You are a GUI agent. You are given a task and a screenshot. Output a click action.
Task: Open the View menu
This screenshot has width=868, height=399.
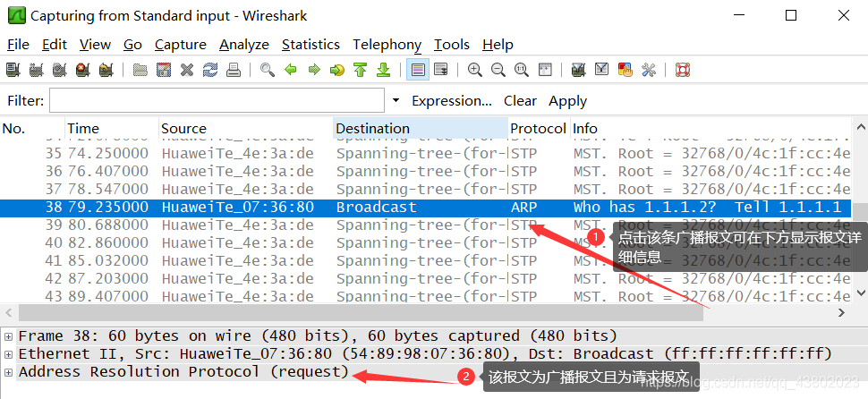point(95,44)
